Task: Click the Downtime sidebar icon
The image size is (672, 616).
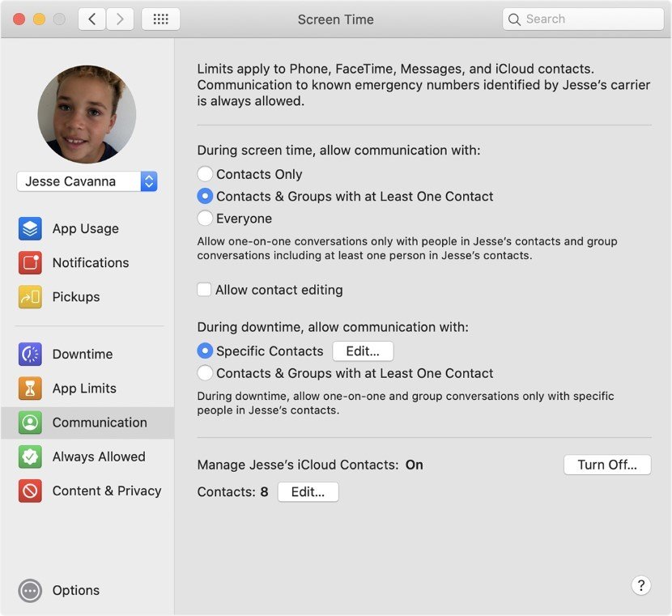Action: pyautogui.click(x=30, y=354)
